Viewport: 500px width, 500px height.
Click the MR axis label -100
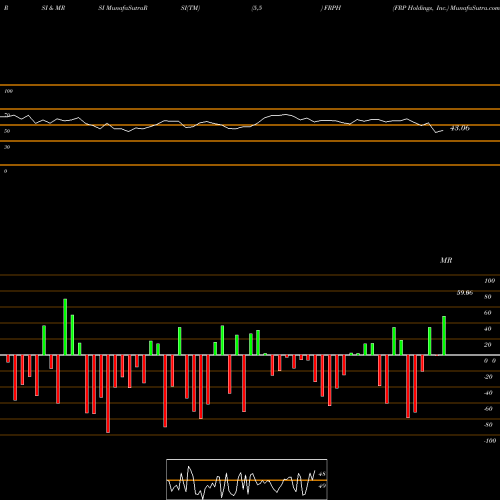click(x=489, y=441)
